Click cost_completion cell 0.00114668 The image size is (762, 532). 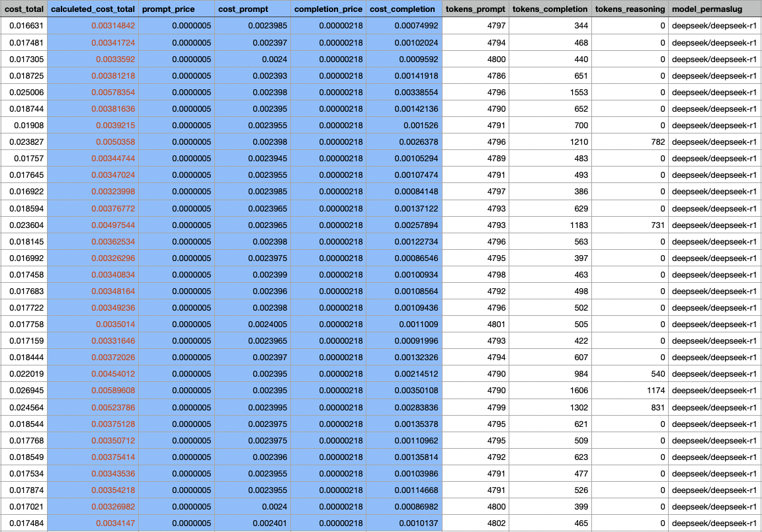click(x=404, y=490)
